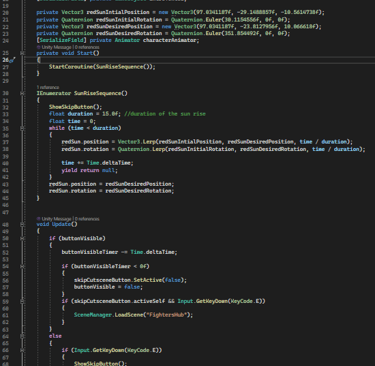The width and height of the screenshot is (375, 366).
Task: Click 'redSun.position = redSunDesiredPosition;' on line 43
Action: [111, 184]
